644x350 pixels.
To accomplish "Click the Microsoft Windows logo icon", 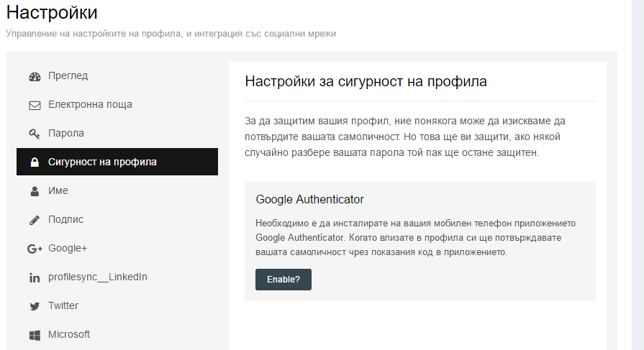I will [35, 335].
